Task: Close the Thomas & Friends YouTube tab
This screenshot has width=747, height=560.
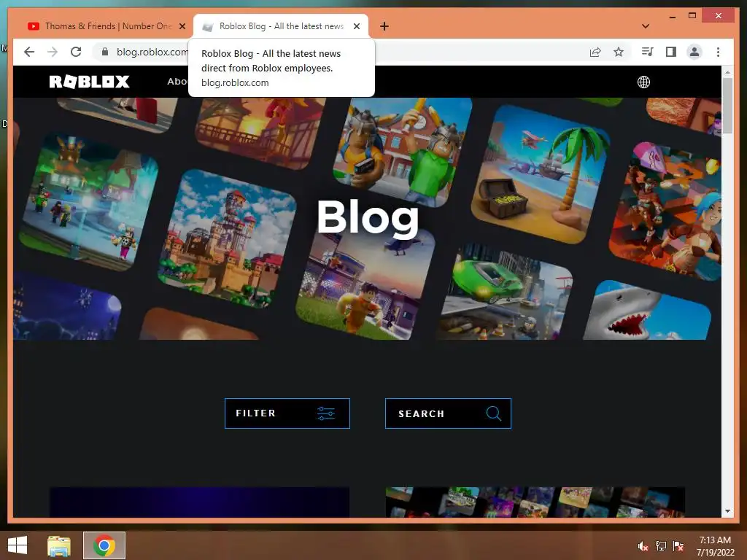Action: [182, 26]
